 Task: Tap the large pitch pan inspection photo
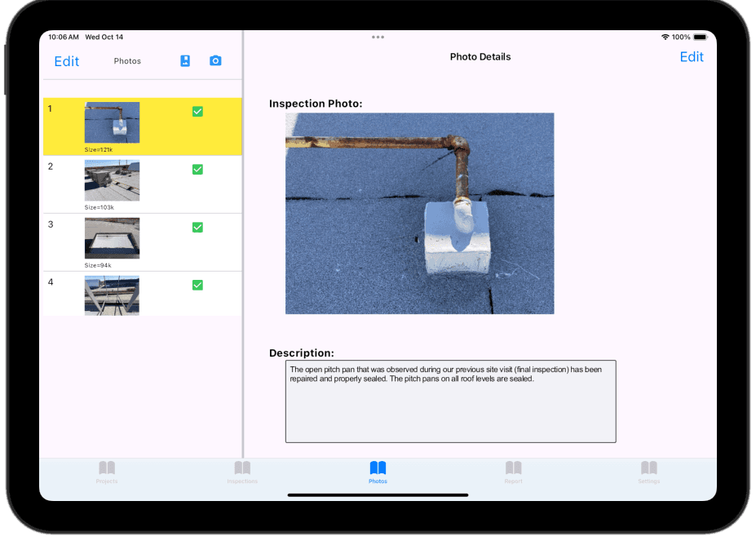pos(419,213)
